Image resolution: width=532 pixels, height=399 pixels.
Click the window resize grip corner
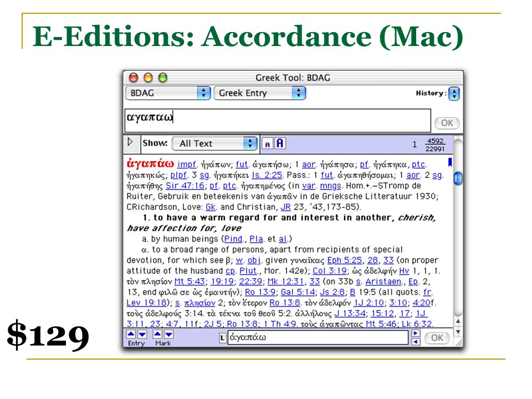click(x=458, y=343)
